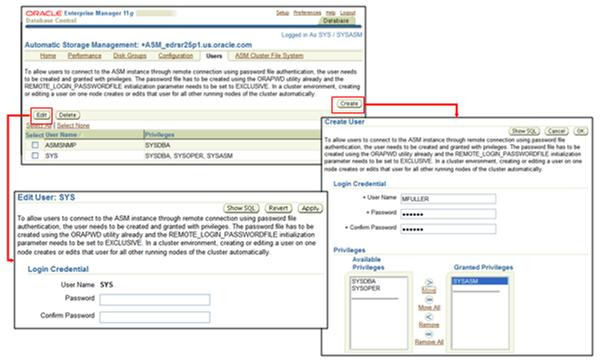Click the Edit button in users list
Image resolution: width=600 pixels, height=360 pixels.
[42, 115]
